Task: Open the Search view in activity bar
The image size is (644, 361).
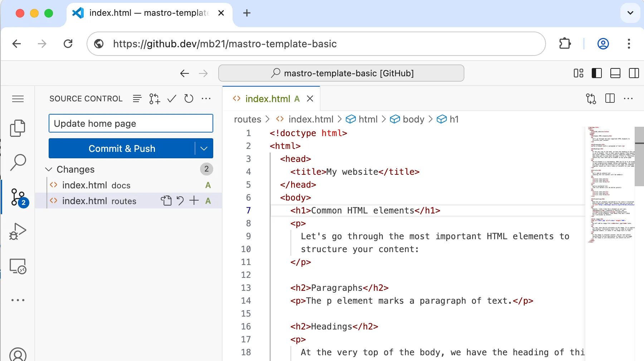Action: (18, 162)
